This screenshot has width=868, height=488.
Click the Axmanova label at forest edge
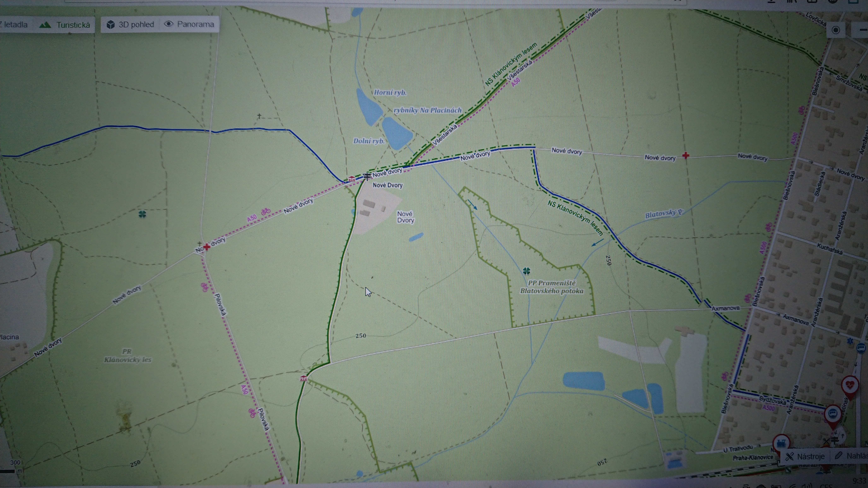click(x=725, y=308)
